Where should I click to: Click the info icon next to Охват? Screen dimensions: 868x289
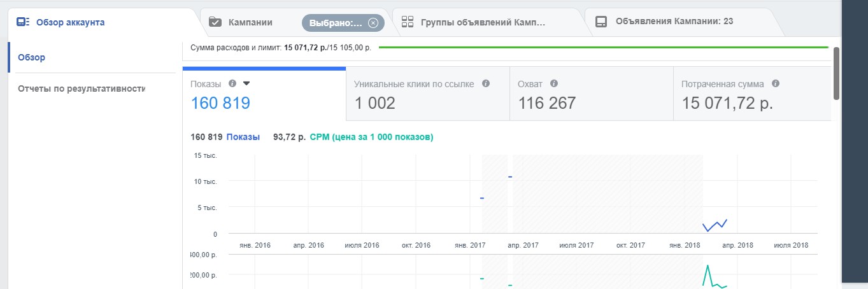(554, 83)
